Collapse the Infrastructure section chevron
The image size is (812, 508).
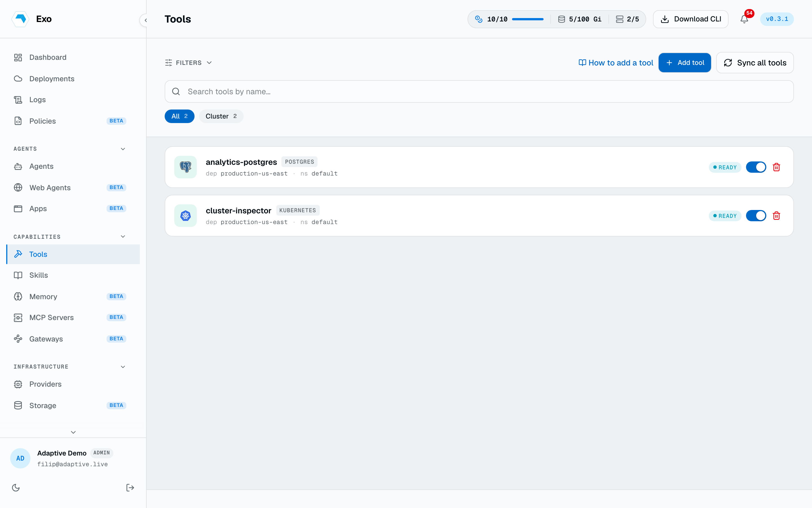coord(123,367)
